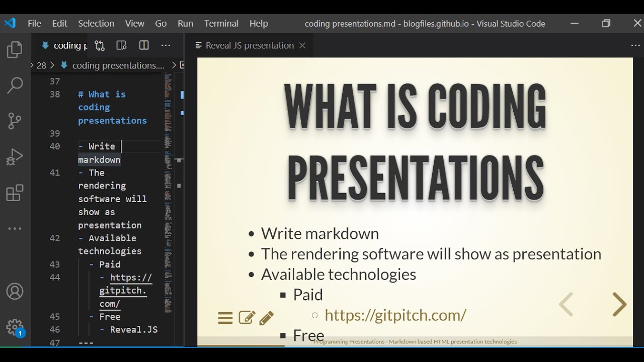Click '- Write' text on line 40
This screenshot has height=362, width=644.
97,146
